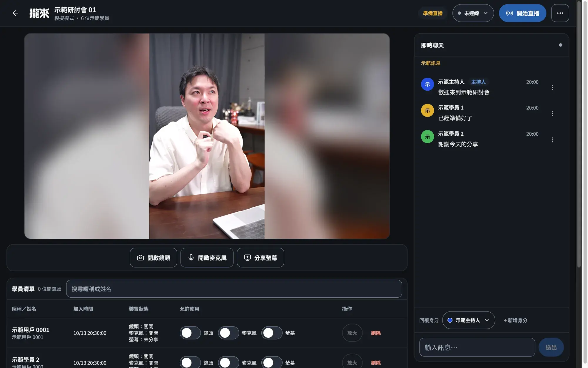Viewport: 588px width, 368px height.
Task: Click the 準備直播 status badge
Action: [433, 13]
